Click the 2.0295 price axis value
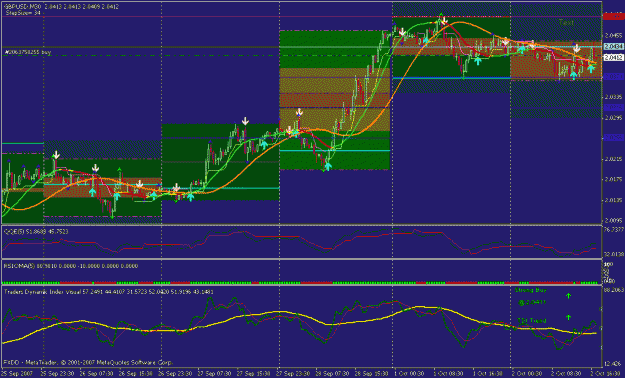Screen dimensions: 625x378 (x=614, y=118)
